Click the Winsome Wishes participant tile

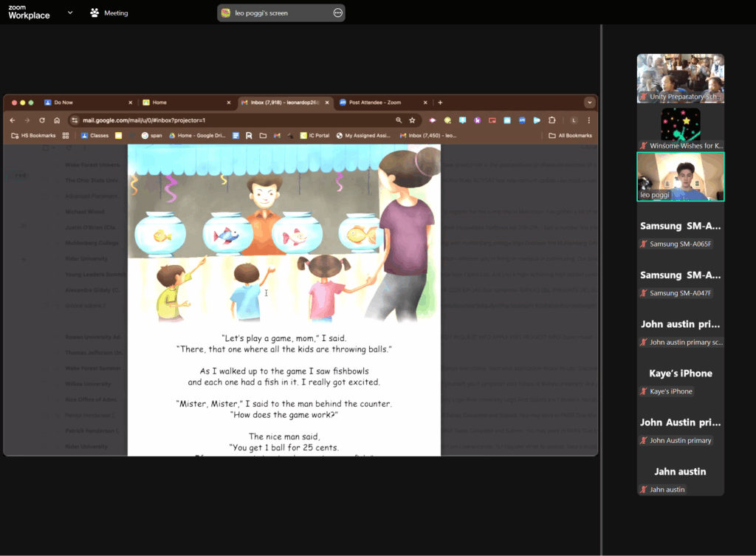(x=680, y=127)
